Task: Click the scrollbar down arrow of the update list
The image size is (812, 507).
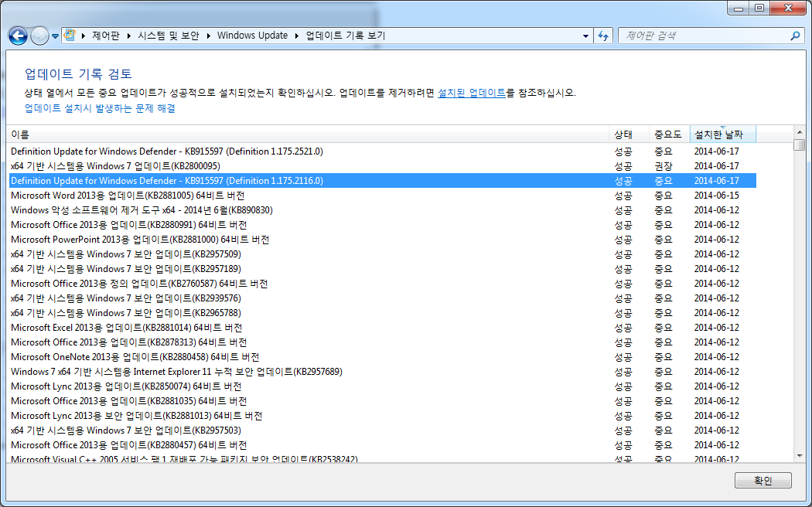Action: pos(799,456)
